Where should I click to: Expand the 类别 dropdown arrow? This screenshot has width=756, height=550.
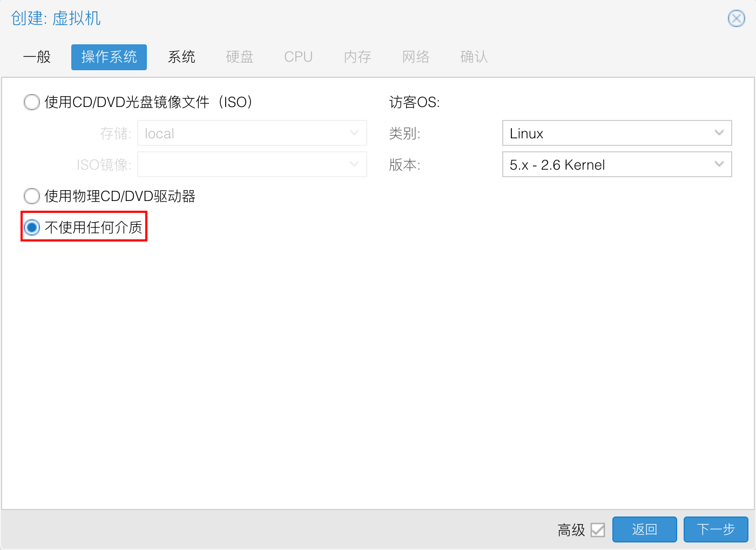(x=719, y=133)
